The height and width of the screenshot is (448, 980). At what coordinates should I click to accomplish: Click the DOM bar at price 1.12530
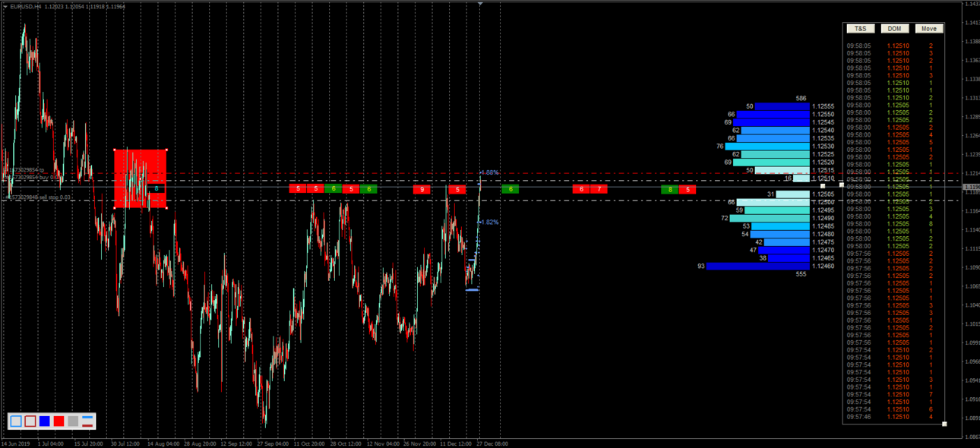[767, 147]
